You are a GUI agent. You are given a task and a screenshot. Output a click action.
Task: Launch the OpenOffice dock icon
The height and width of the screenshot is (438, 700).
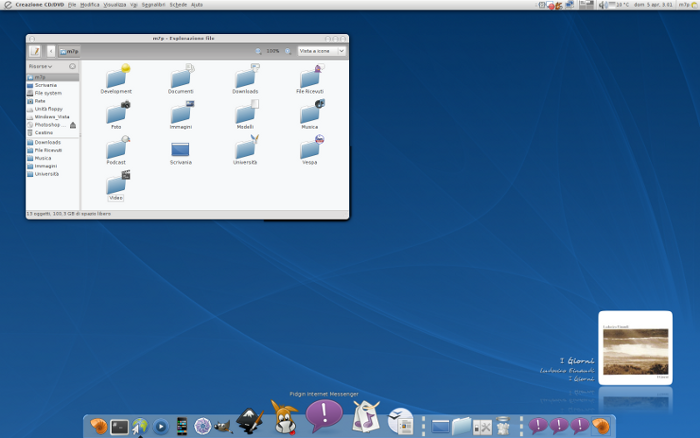pos(401,421)
